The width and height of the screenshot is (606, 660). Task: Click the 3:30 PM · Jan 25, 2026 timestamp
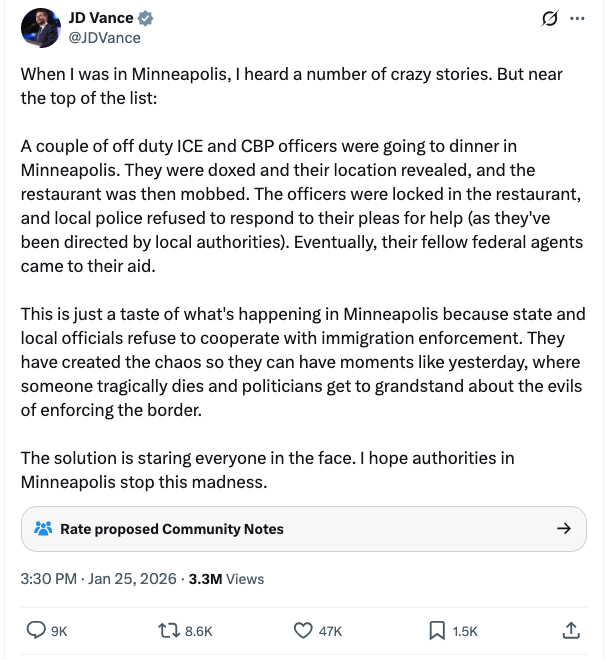99,578
